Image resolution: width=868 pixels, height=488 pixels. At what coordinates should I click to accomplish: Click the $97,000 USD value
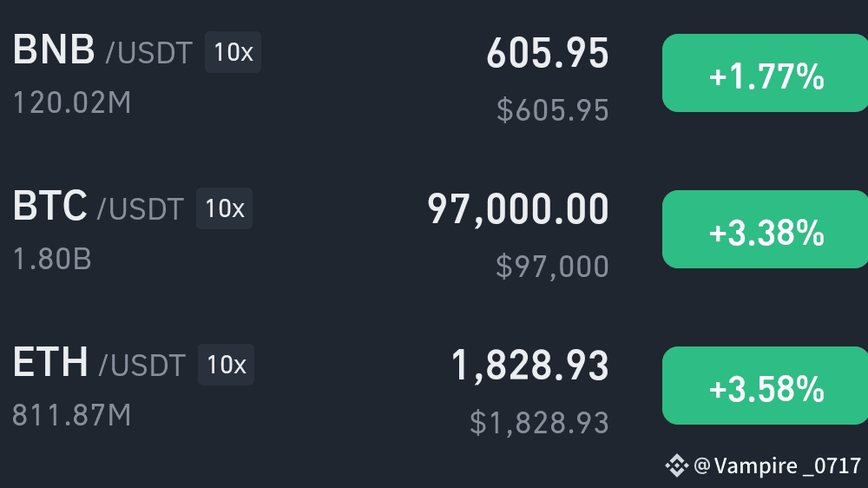[552, 267]
